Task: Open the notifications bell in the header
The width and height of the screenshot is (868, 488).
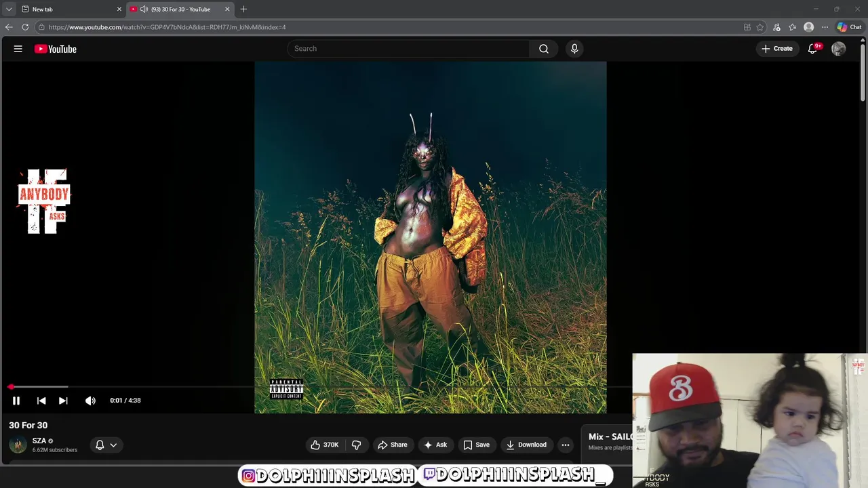Action: pos(813,49)
